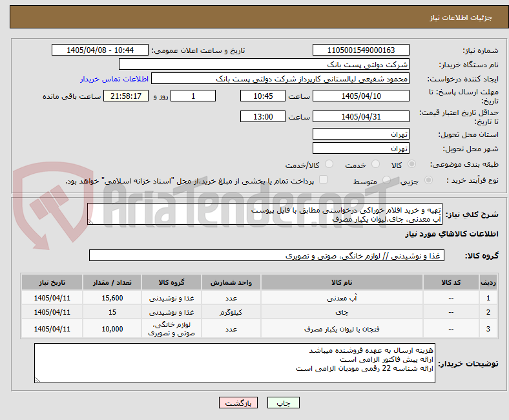This screenshot has width=509, height=420.
Task: Click resize handle of description text area
Action: pyautogui.click(x=90, y=222)
